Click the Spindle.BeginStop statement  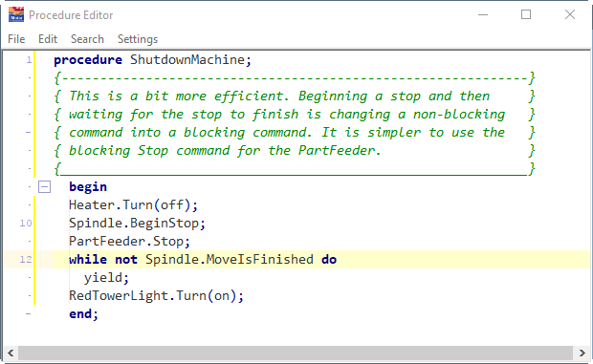pos(137,224)
